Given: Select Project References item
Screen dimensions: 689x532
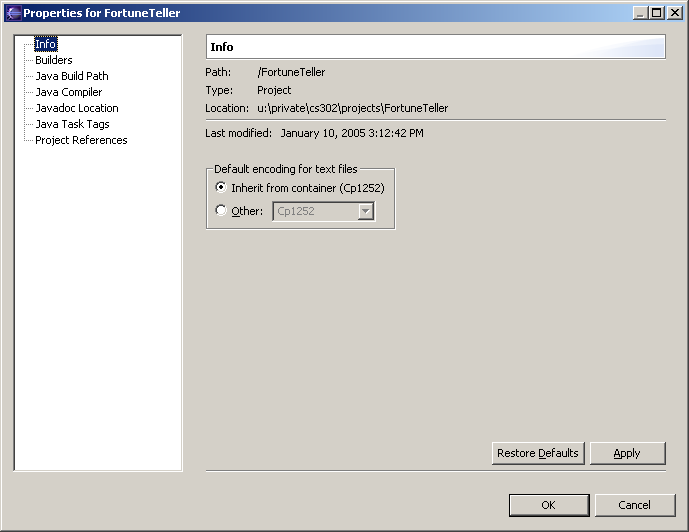Looking at the screenshot, I should coord(81,140).
